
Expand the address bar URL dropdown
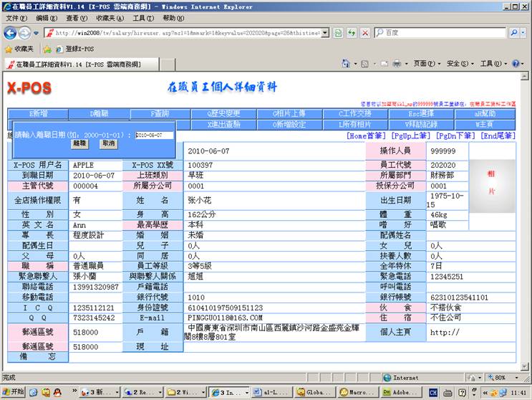click(326, 33)
